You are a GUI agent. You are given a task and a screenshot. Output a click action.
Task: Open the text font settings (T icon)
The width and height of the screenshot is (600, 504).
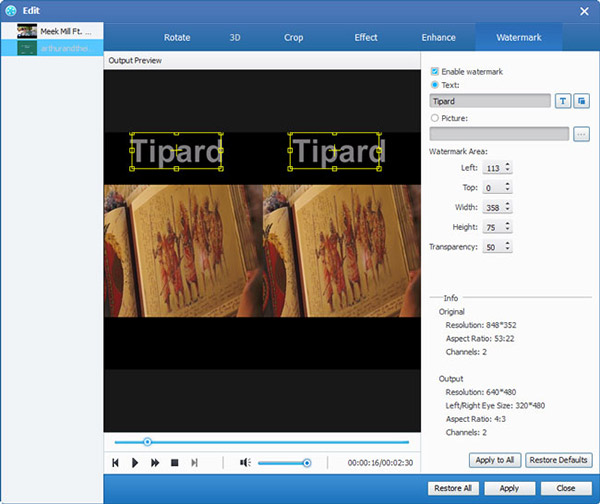tap(563, 101)
